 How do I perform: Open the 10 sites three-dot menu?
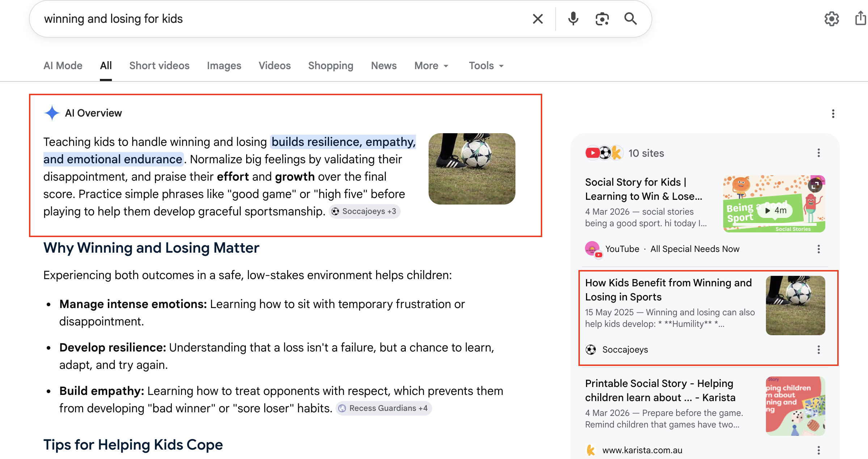(x=819, y=153)
